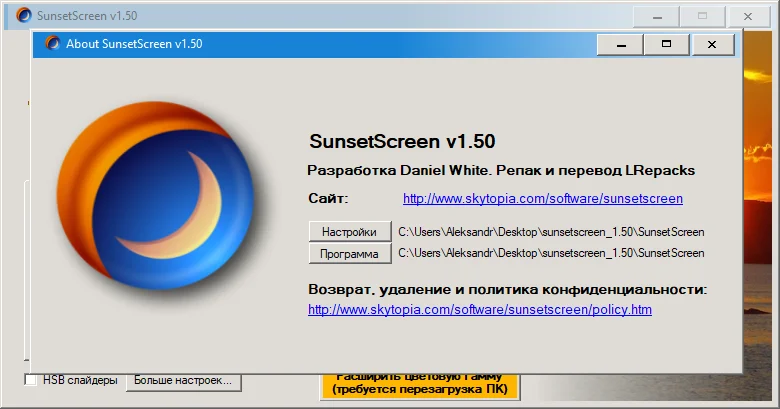
Task: Click the orange Расширить цветовую гамму button
Action: tap(419, 386)
